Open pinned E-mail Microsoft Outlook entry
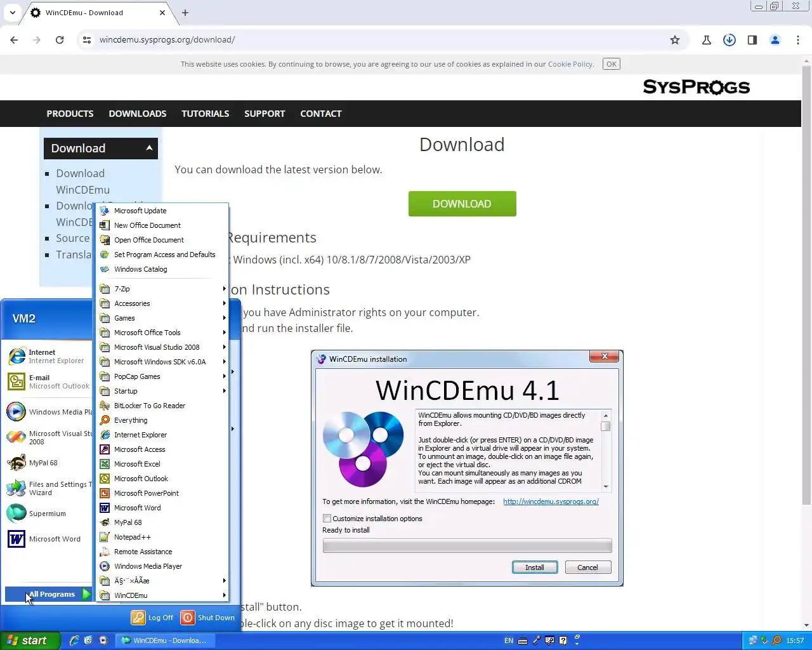 (48, 381)
